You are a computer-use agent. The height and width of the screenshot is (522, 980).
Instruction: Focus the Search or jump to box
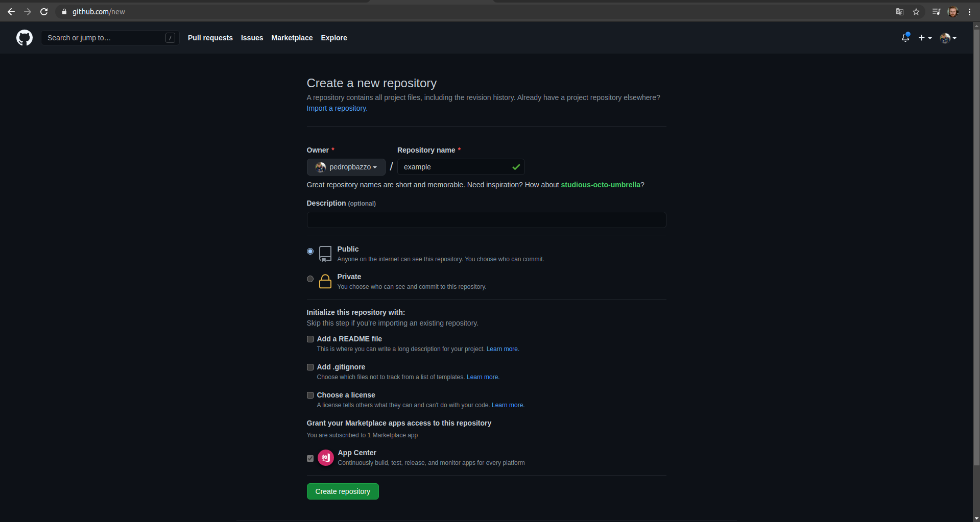[x=110, y=38]
